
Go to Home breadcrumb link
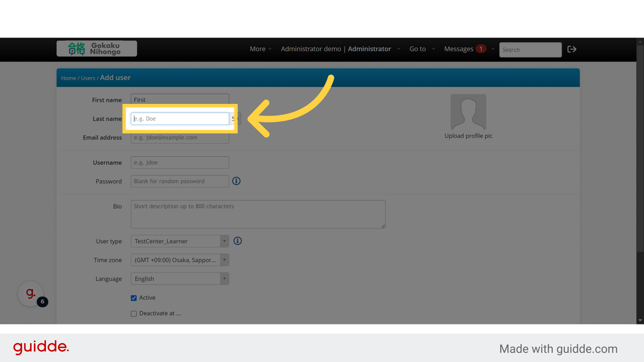(x=68, y=78)
